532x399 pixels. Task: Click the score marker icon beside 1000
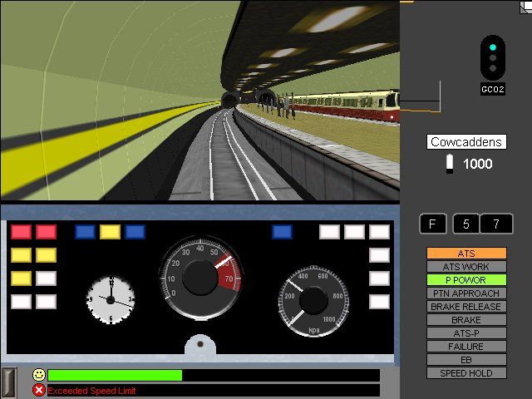450,164
